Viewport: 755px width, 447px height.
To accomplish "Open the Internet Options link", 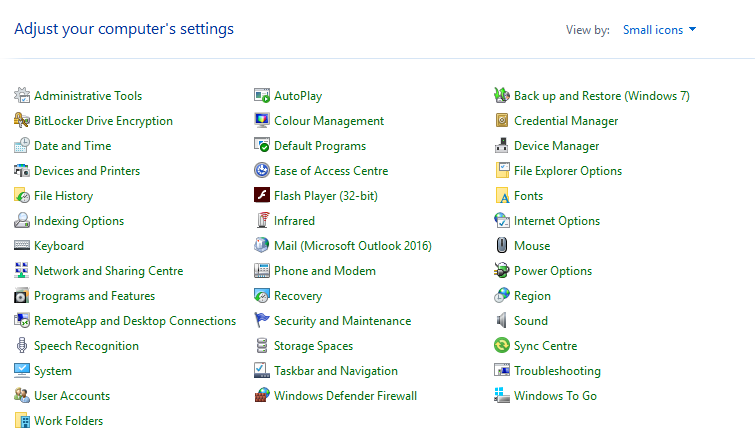I will point(557,221).
